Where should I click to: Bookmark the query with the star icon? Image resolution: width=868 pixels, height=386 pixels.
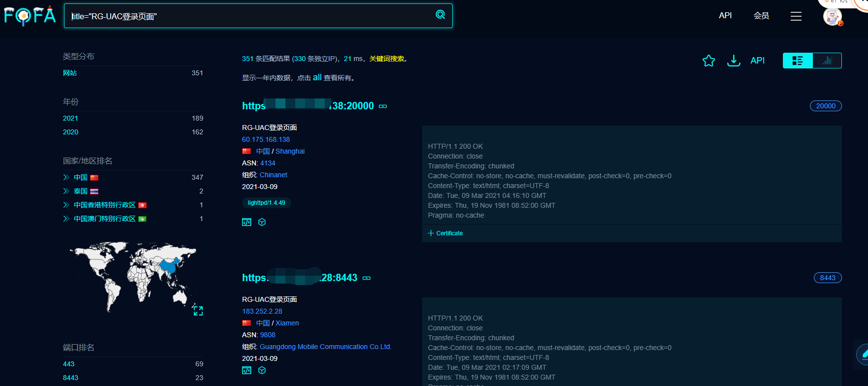coord(709,61)
